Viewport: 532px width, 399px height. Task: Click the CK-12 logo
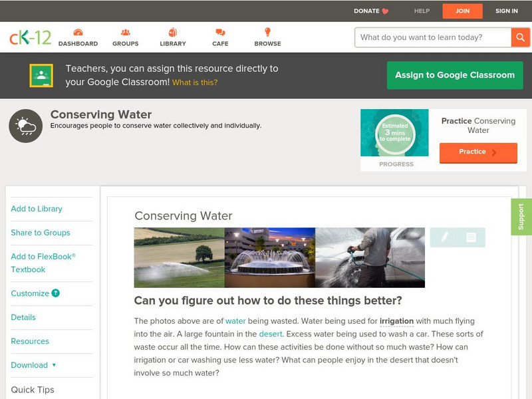[x=30, y=37]
